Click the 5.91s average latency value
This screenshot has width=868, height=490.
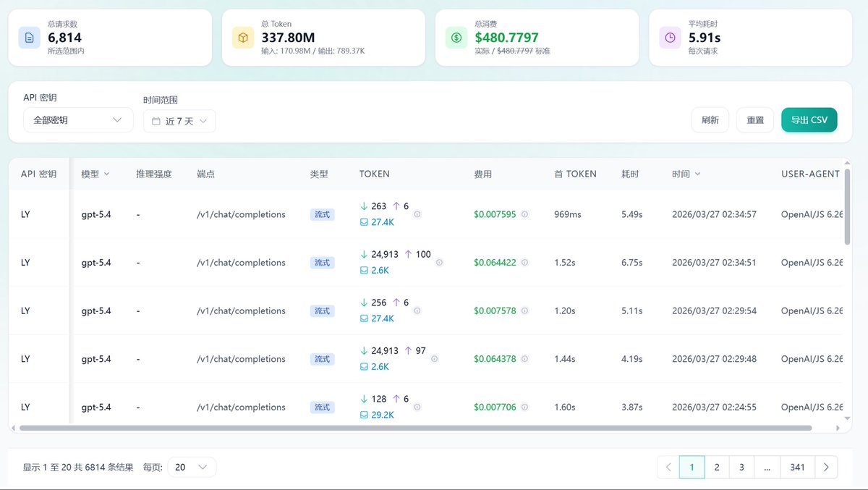(704, 38)
